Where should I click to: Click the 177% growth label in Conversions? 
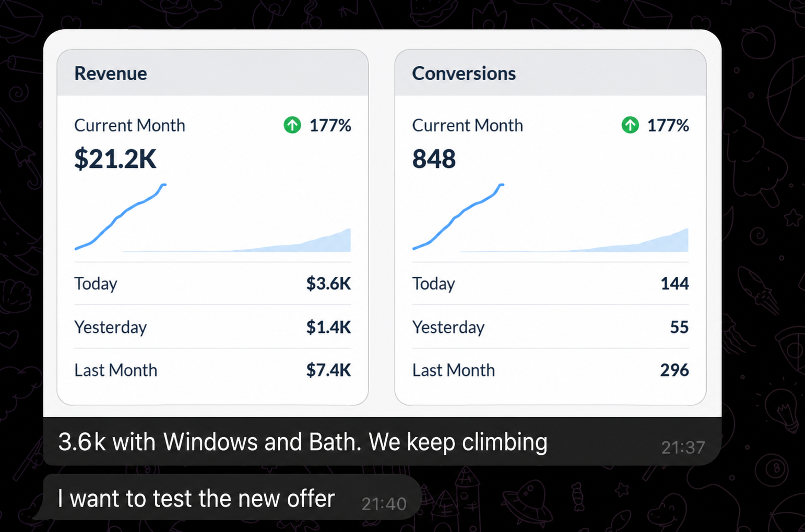click(x=668, y=126)
